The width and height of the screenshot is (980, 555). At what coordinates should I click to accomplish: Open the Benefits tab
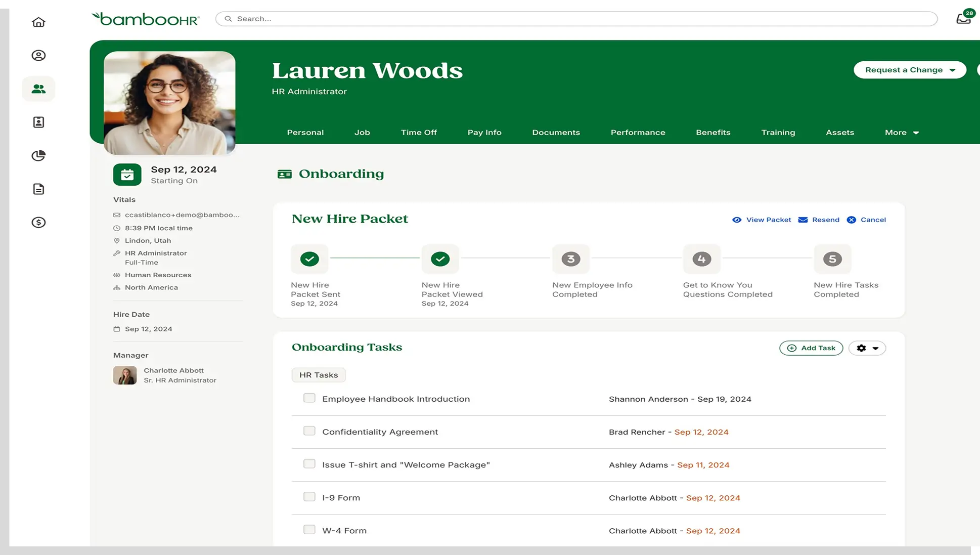[x=713, y=133]
